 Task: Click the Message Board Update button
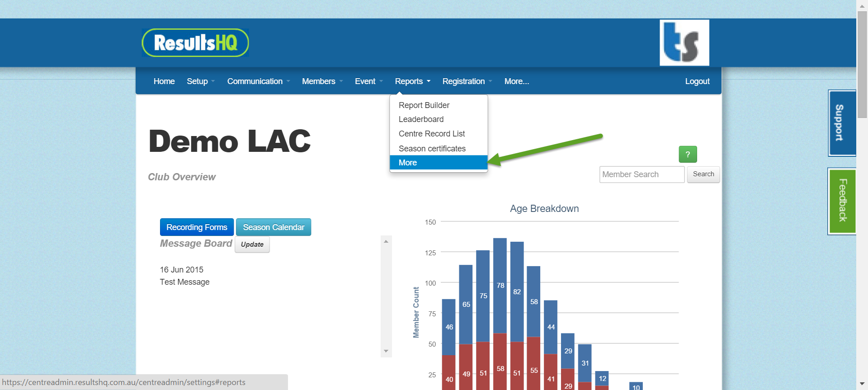(252, 244)
